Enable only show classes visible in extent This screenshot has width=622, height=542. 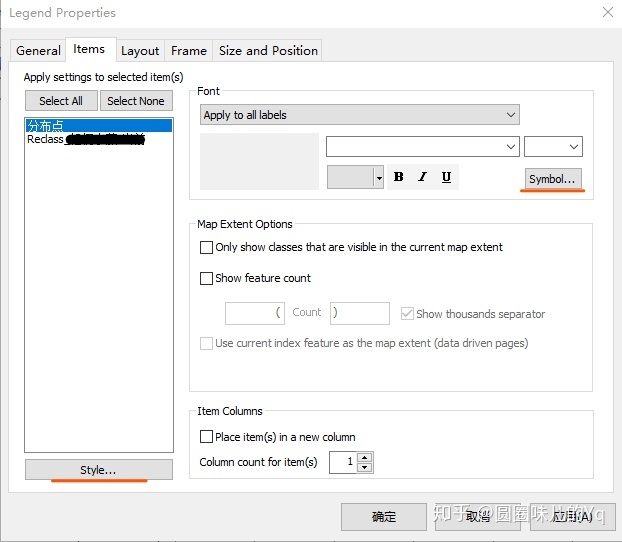click(x=206, y=247)
